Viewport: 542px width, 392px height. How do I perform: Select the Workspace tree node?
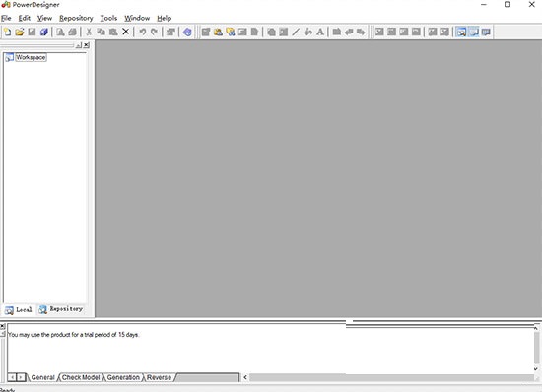pos(31,57)
